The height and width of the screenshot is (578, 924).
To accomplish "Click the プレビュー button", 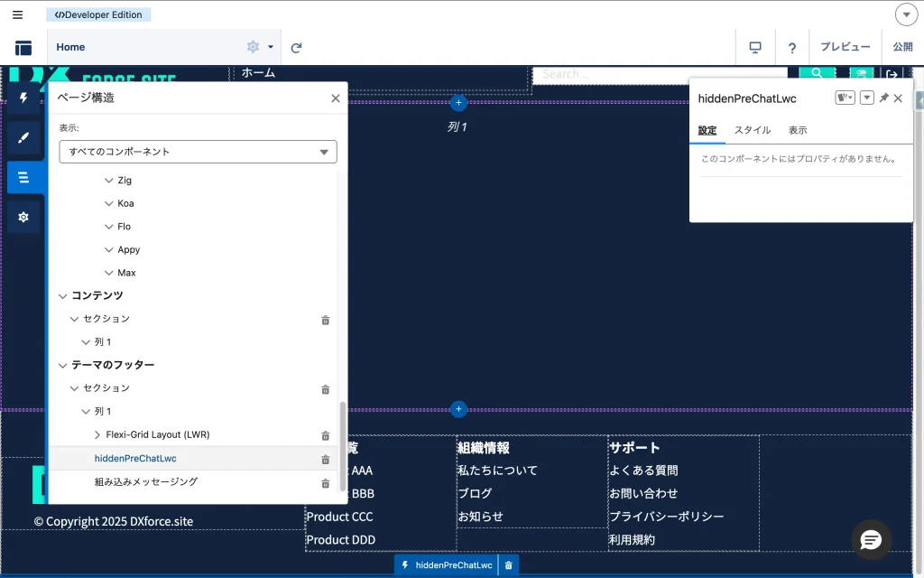I will (x=845, y=48).
